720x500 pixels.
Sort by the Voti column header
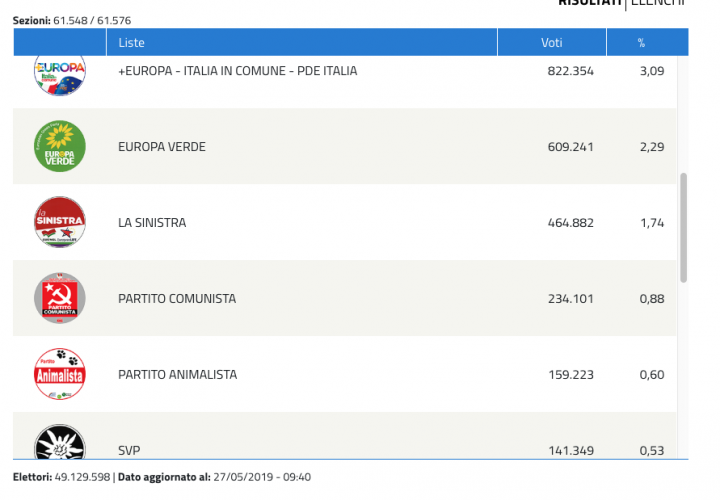[x=551, y=43]
